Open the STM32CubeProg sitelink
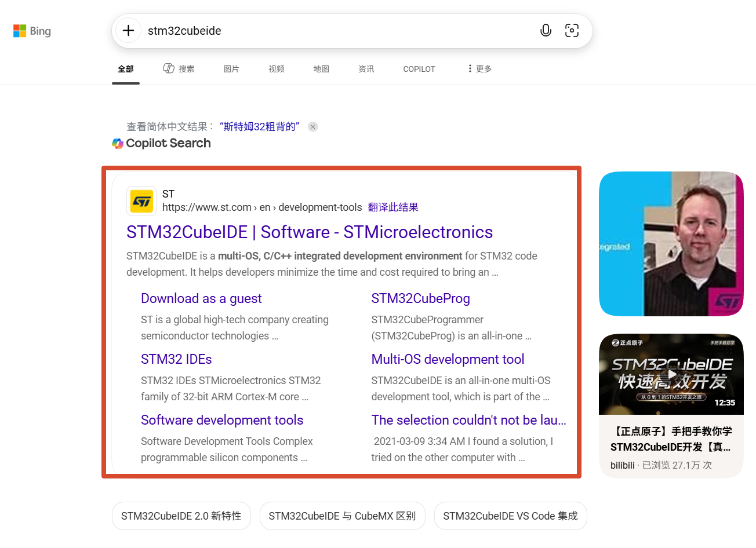The width and height of the screenshot is (756, 548). tap(421, 299)
